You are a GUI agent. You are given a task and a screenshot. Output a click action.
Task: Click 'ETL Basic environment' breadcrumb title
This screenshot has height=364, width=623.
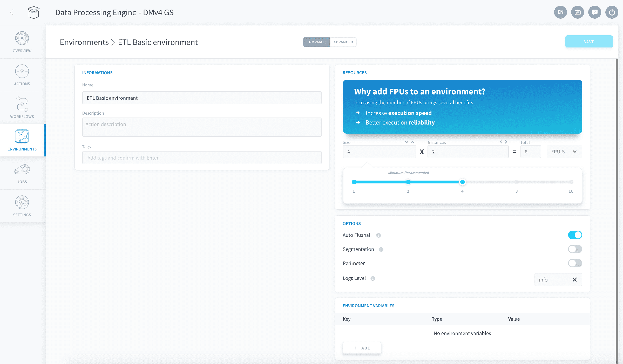(x=158, y=42)
